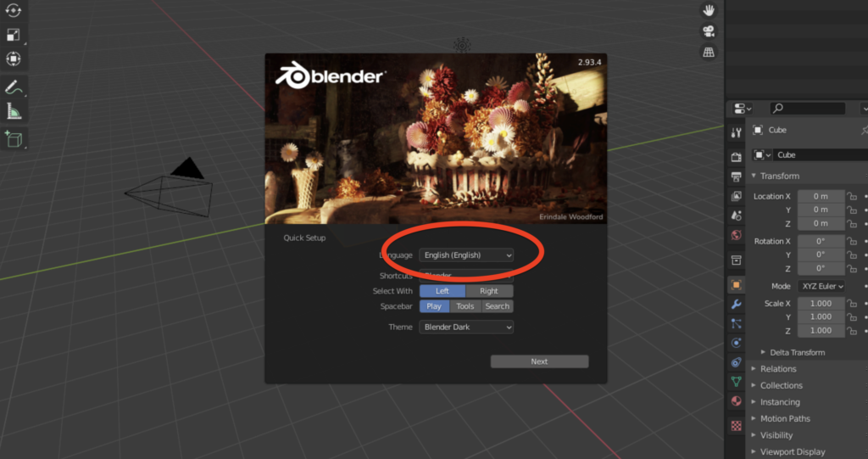Click the pan view hand icon

(x=708, y=10)
